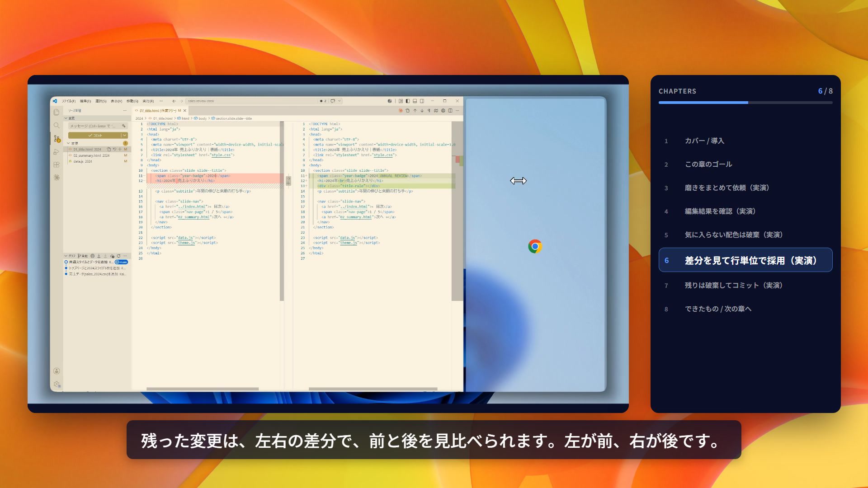
Task: Go to next change with down arrow
Action: [422, 110]
